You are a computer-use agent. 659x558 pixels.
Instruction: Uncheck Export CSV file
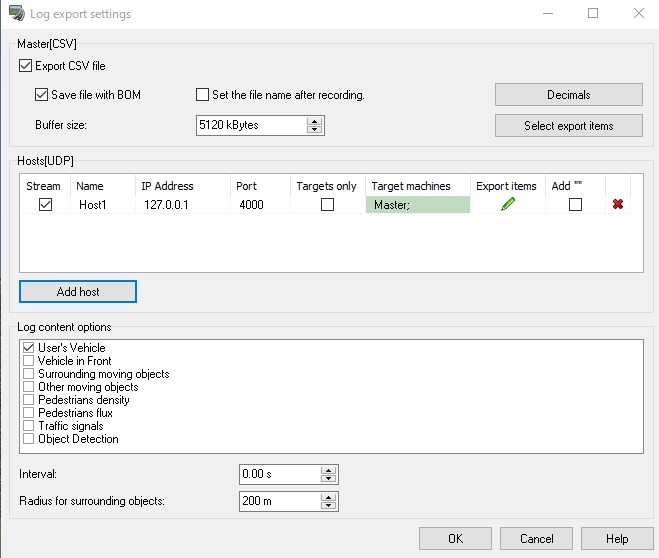[x=25, y=66]
